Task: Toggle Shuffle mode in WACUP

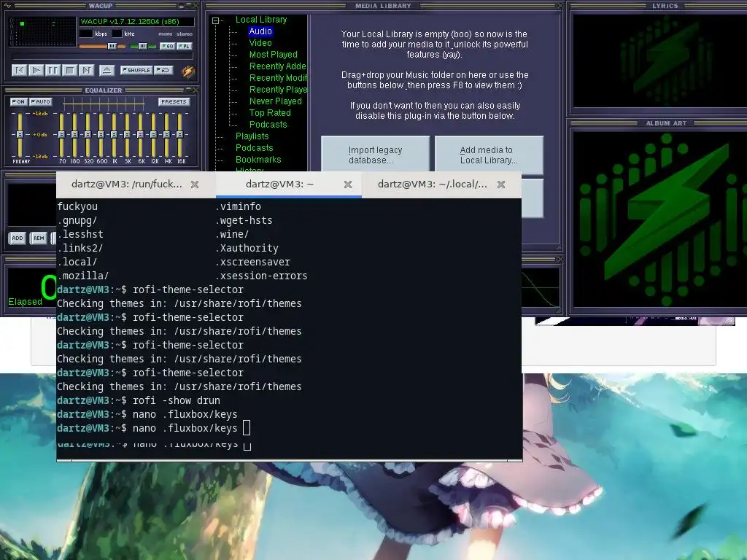Action: [x=136, y=70]
